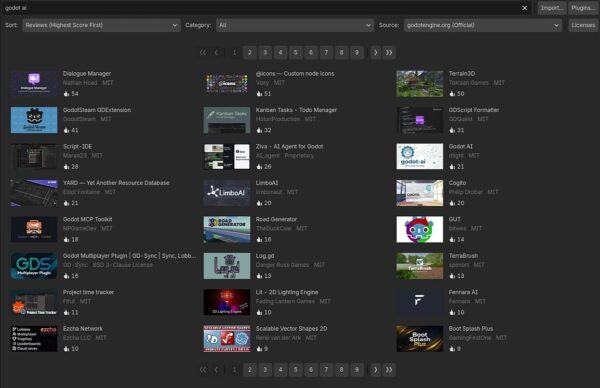Click the Log.gd asset thumbnail
The width and height of the screenshot is (600, 388).
point(227,266)
